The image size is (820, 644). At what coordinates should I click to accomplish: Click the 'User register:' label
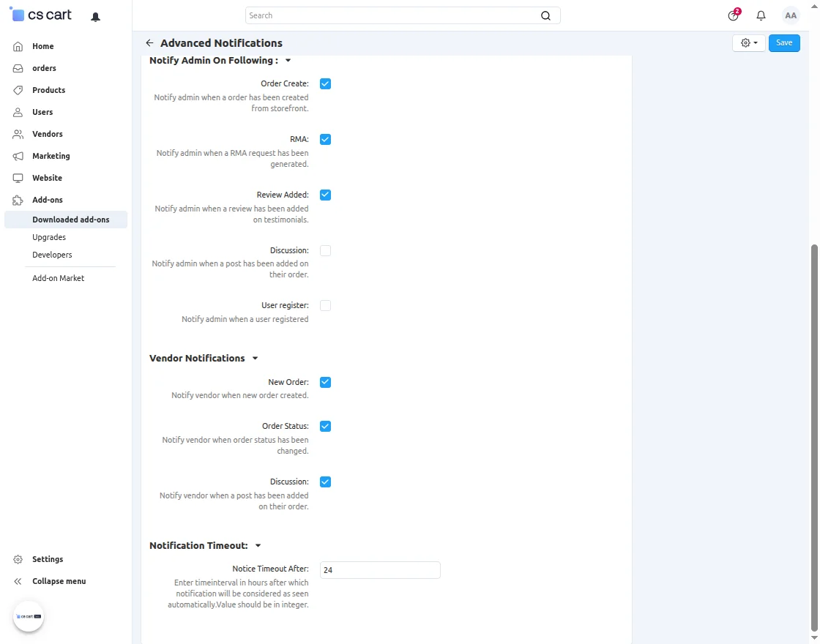pyautogui.click(x=285, y=305)
